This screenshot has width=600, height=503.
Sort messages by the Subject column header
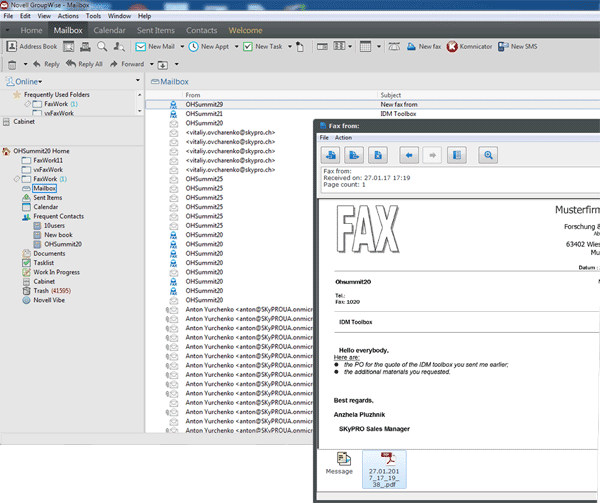391,95
